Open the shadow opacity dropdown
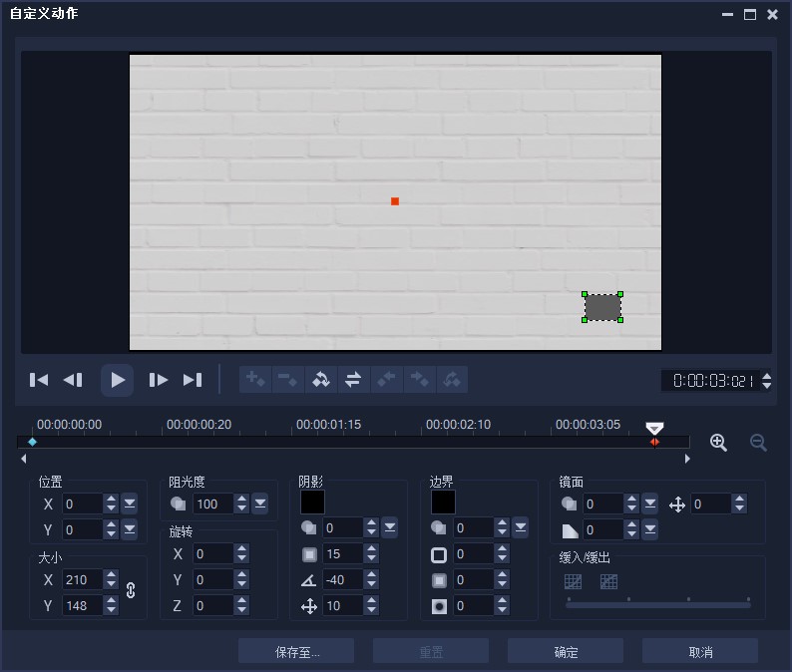This screenshot has width=792, height=672. (x=390, y=527)
